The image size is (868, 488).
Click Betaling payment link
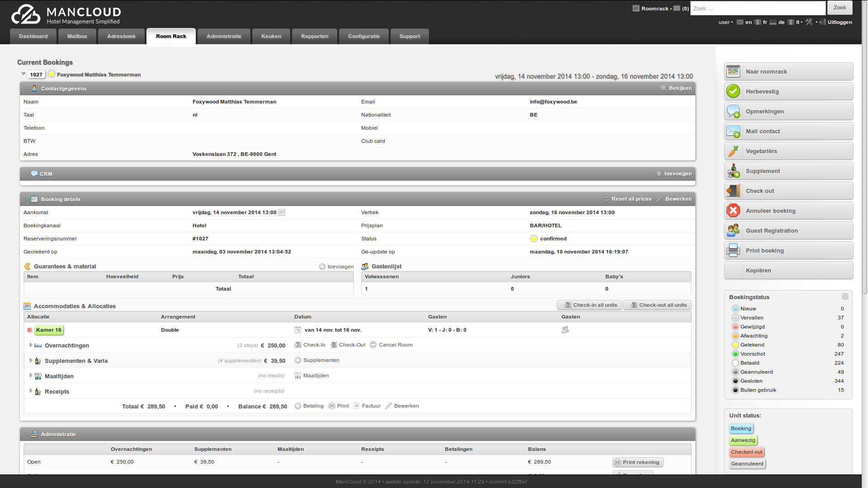pyautogui.click(x=309, y=406)
